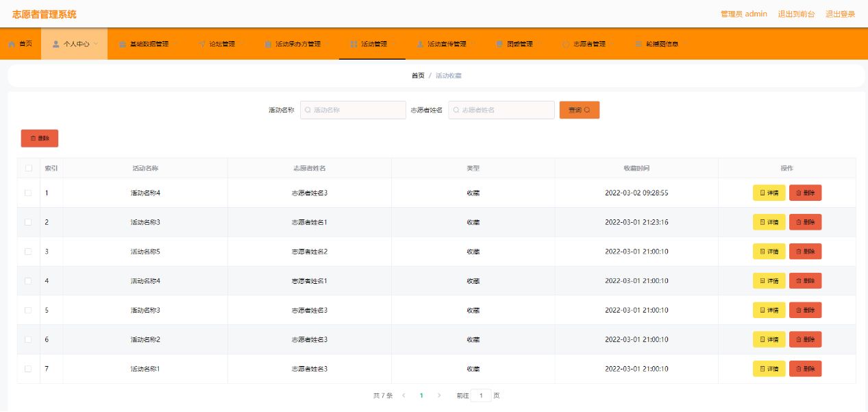
Task: Check the checkbox for row index 7
Action: [28, 369]
